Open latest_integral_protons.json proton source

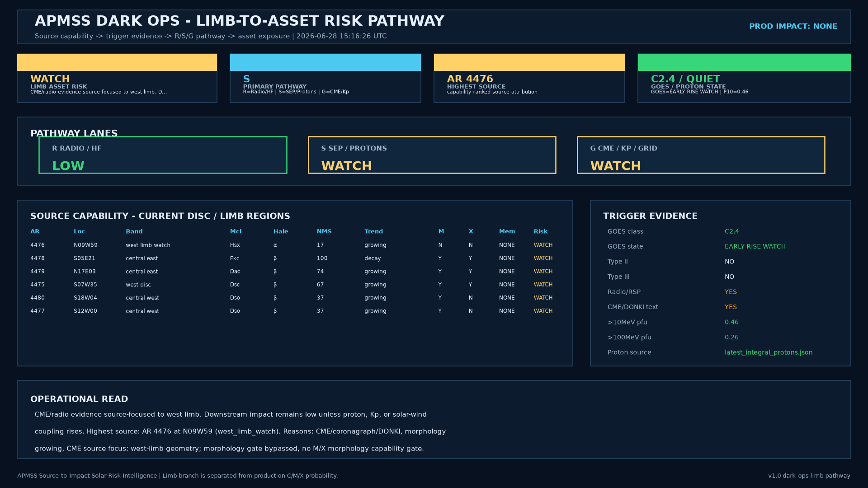(769, 352)
